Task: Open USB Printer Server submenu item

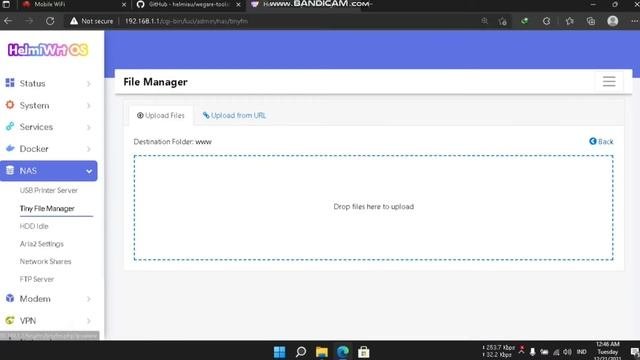Action: [49, 190]
